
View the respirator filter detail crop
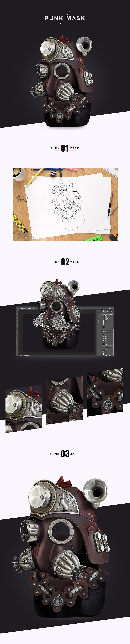coord(64,400)
